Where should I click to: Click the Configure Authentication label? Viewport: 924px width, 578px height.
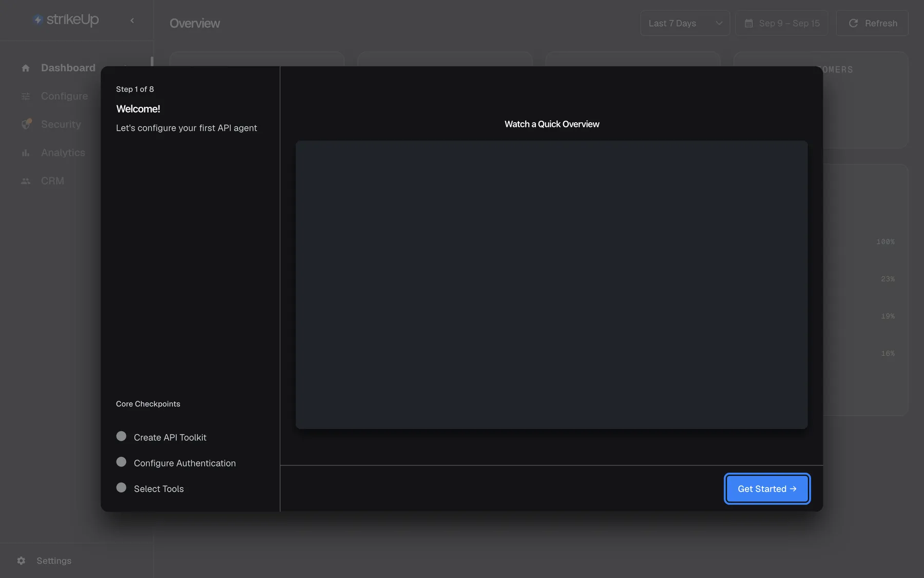tap(185, 463)
